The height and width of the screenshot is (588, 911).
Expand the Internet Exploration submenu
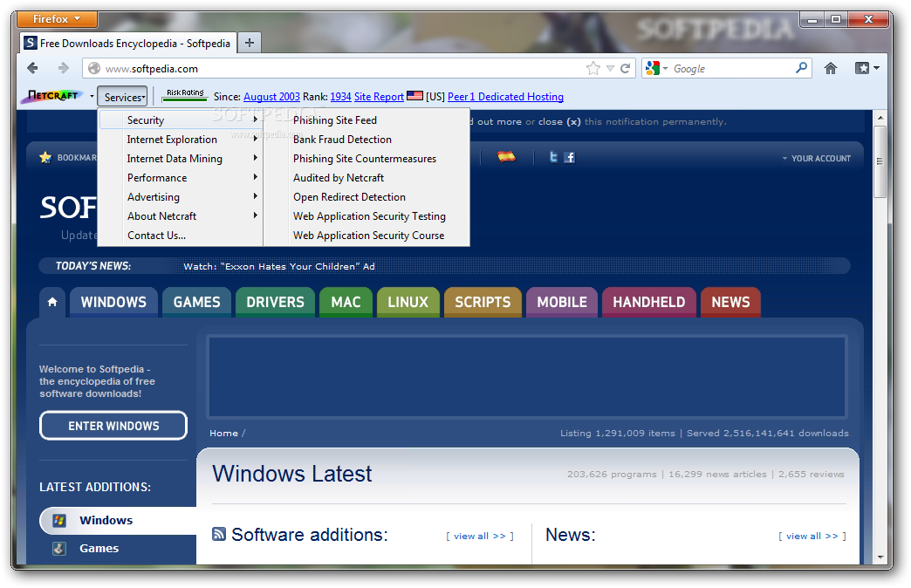tap(180, 140)
